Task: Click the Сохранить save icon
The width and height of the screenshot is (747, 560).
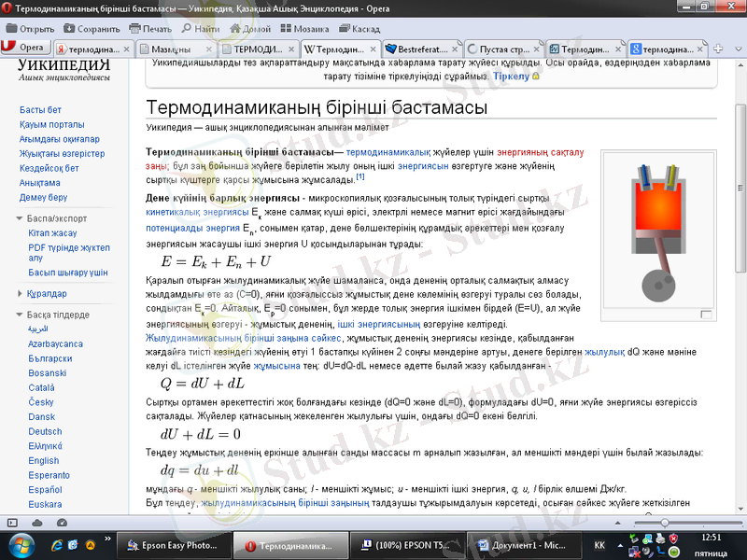Action: point(69,28)
